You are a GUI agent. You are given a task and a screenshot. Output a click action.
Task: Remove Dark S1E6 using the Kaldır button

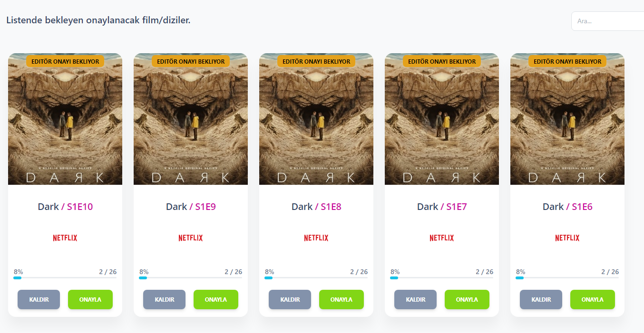541,300
